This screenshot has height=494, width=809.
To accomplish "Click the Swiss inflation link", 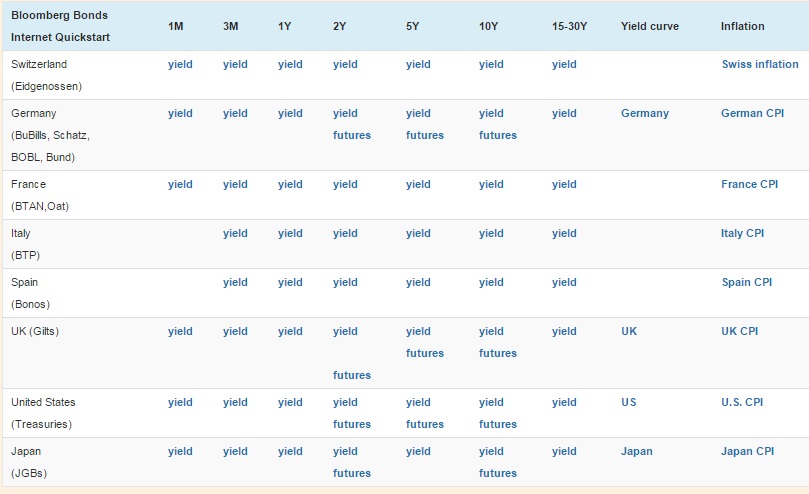I will click(759, 64).
